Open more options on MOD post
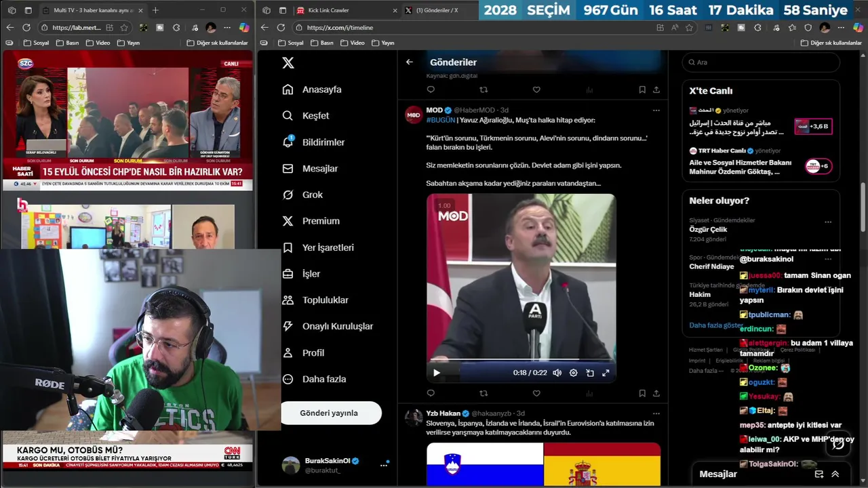Screen dimensions: 868x488 (656, 110)
